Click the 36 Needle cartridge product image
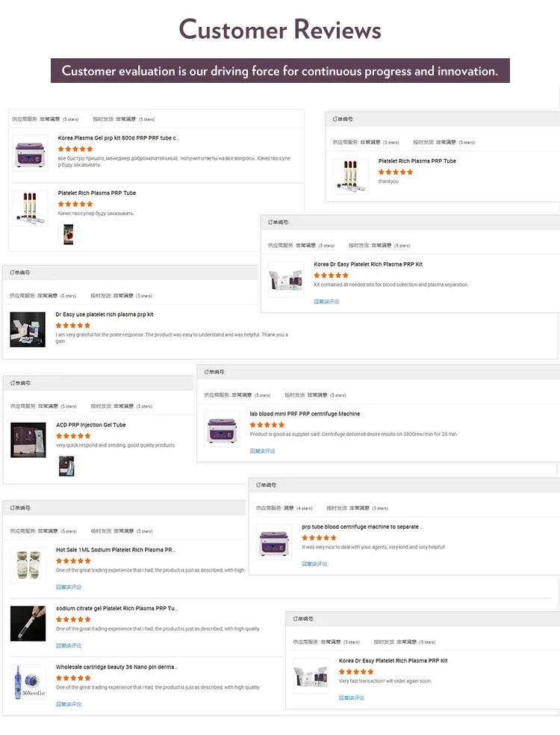 click(28, 682)
